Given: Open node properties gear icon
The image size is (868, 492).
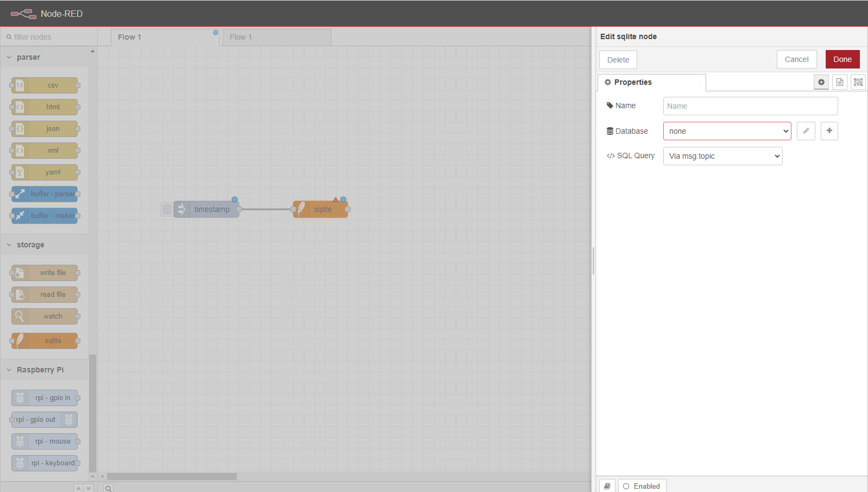Looking at the screenshot, I should tap(821, 82).
